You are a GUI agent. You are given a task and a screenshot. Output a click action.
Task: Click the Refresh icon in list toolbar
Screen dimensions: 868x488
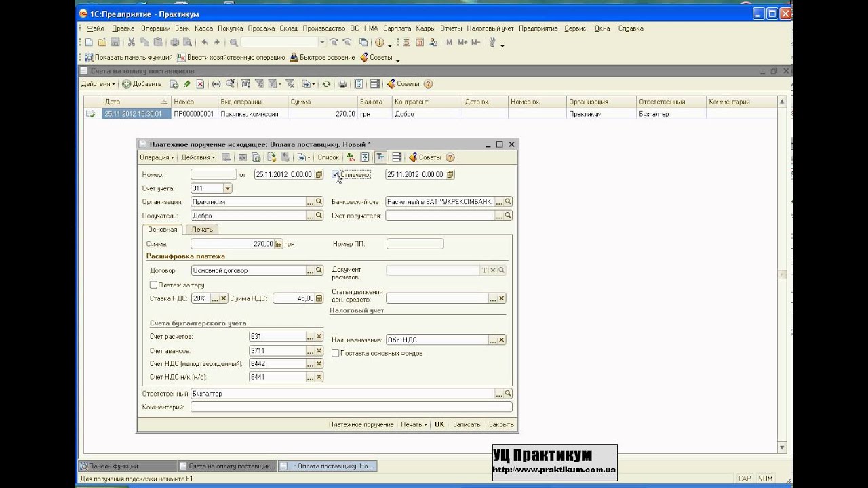[326, 84]
